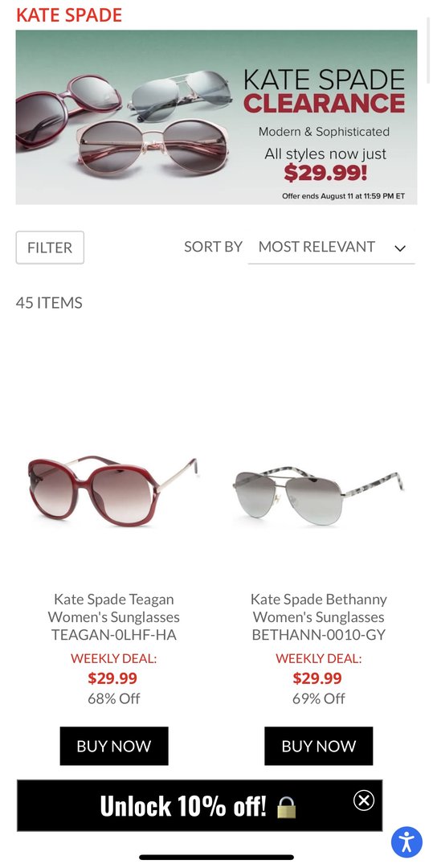Close the Unlock 10% off banner
The height and width of the screenshot is (868, 433).
[363, 800]
